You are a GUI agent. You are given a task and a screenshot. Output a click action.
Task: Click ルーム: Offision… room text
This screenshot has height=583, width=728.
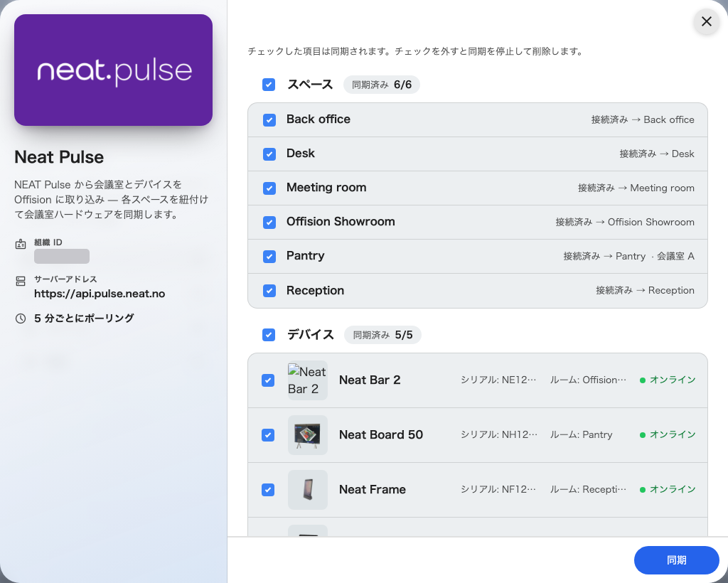click(588, 380)
